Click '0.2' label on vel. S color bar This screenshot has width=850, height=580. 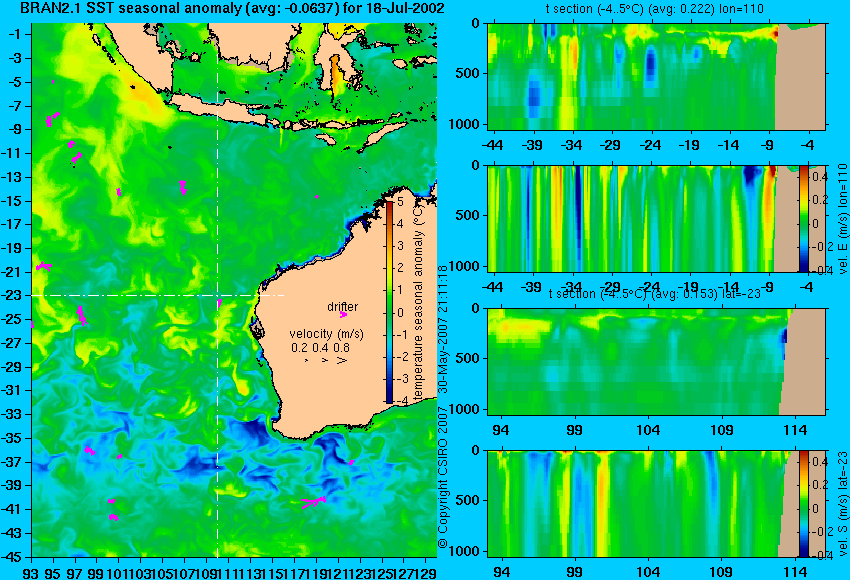820,485
